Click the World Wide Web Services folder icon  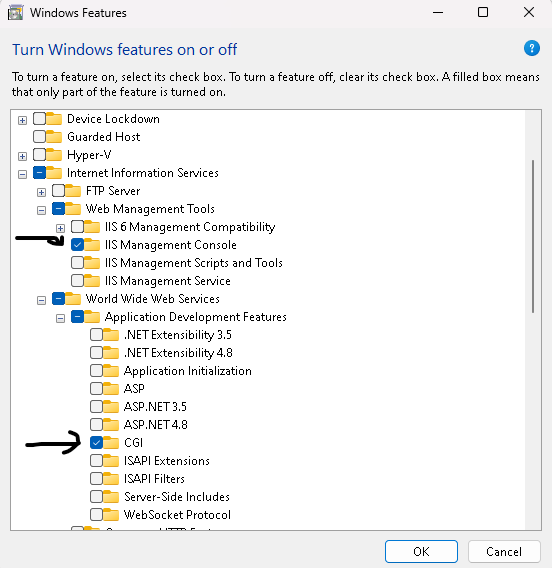[73, 298]
